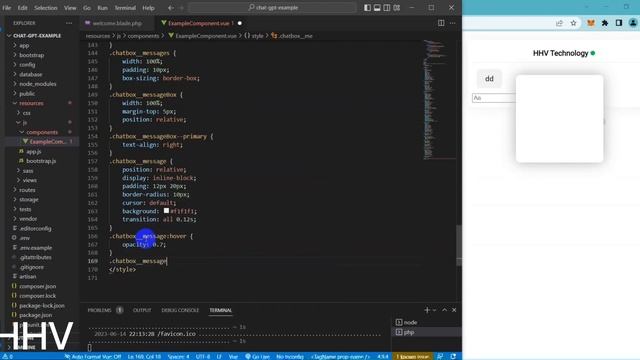
Task: Open bootstrap.js in the explorer tree
Action: [41, 161]
